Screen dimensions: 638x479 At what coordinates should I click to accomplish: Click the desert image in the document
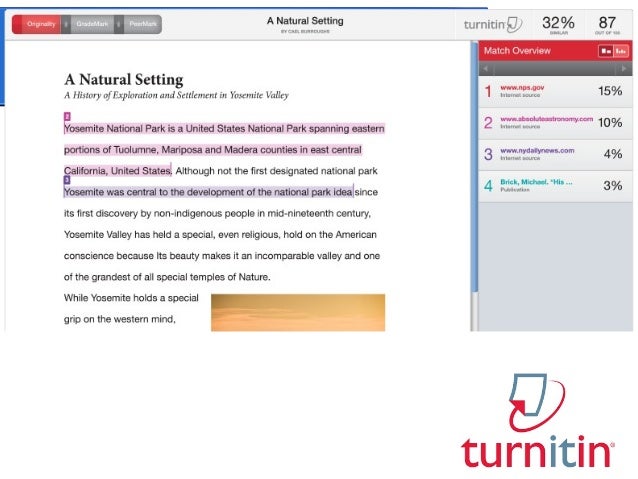pyautogui.click(x=298, y=313)
